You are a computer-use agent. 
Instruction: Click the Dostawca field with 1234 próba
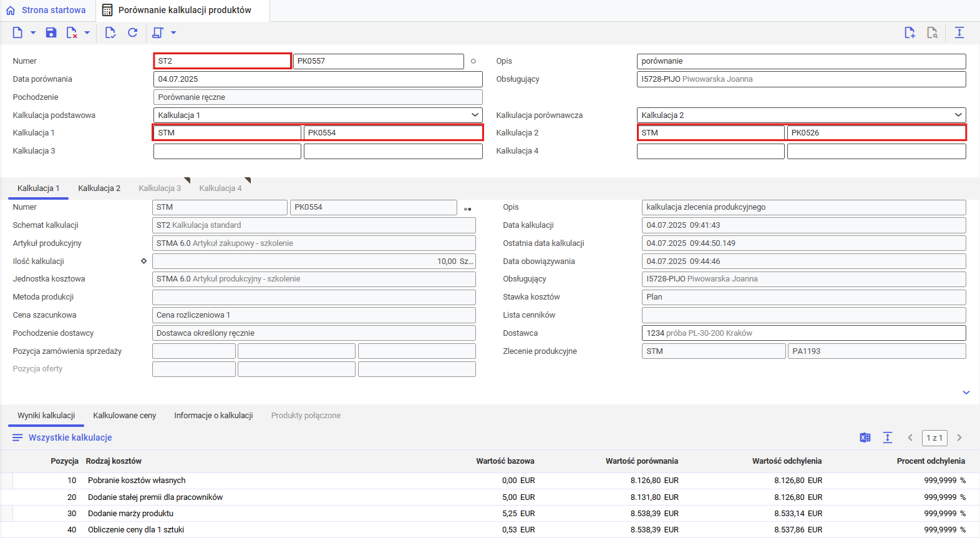[x=803, y=333]
